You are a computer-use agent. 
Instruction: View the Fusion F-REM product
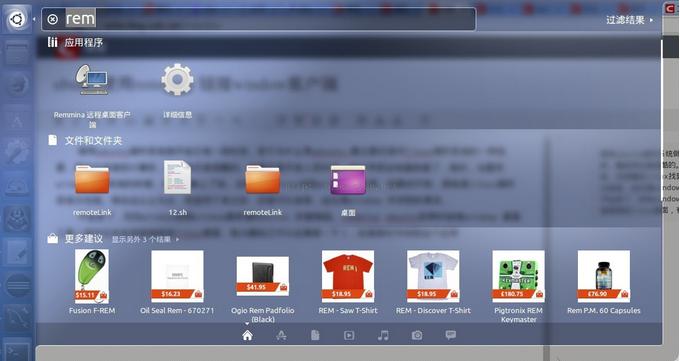92,276
